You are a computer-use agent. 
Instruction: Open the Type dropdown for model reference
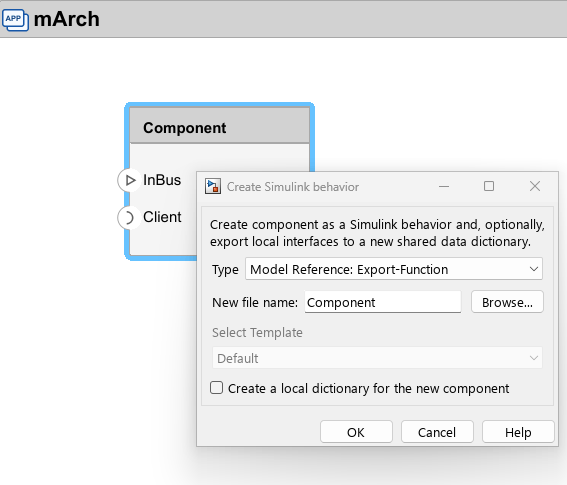[394, 269]
